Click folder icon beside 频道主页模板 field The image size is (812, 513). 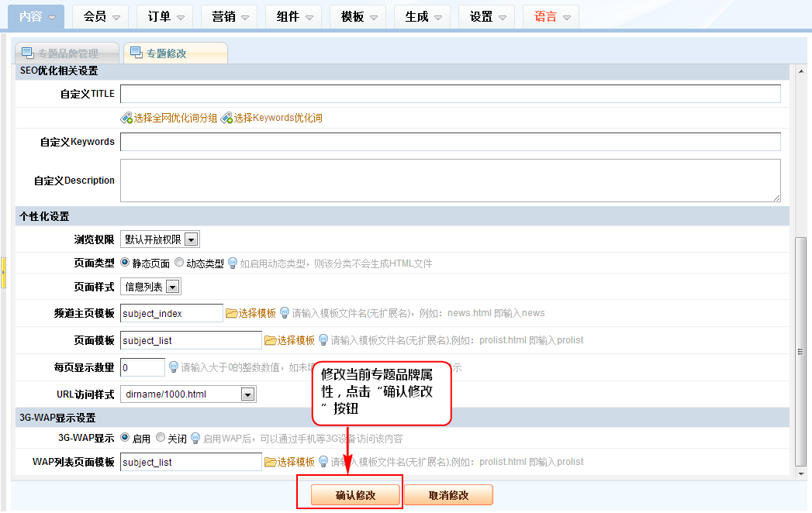(231, 313)
